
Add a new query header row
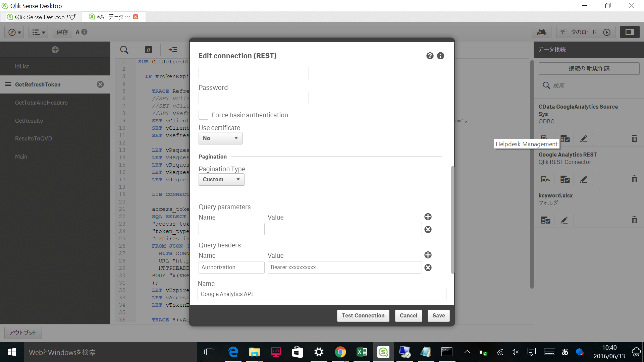coord(428,255)
